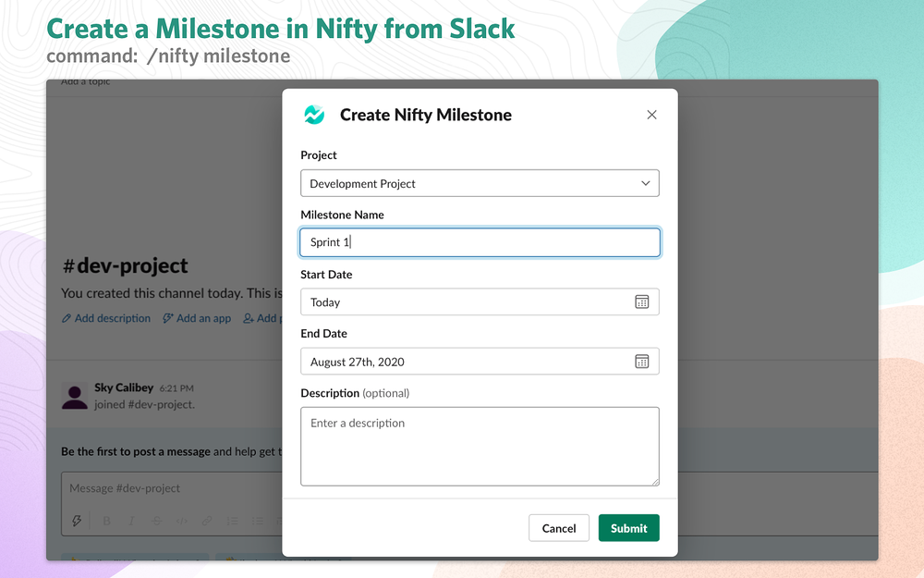Click the Nifty logo in dialog header

click(314, 115)
